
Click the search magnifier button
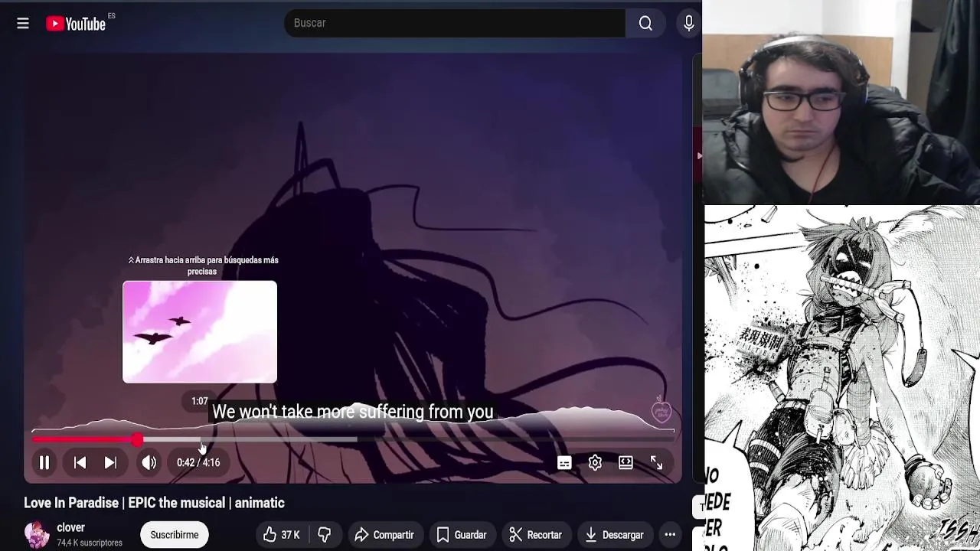click(x=645, y=24)
